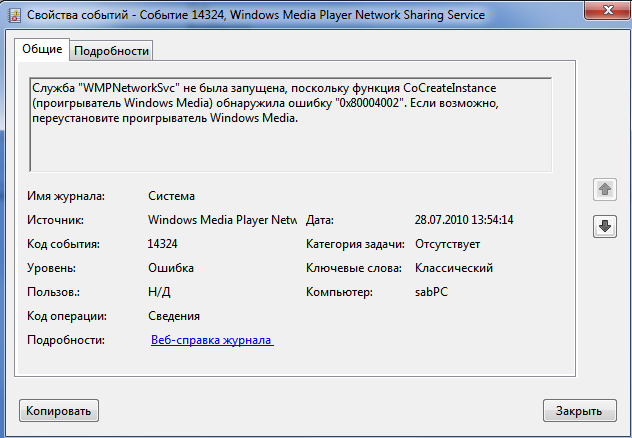
Task: Click the Ключевые слова label
Action: coord(353,268)
